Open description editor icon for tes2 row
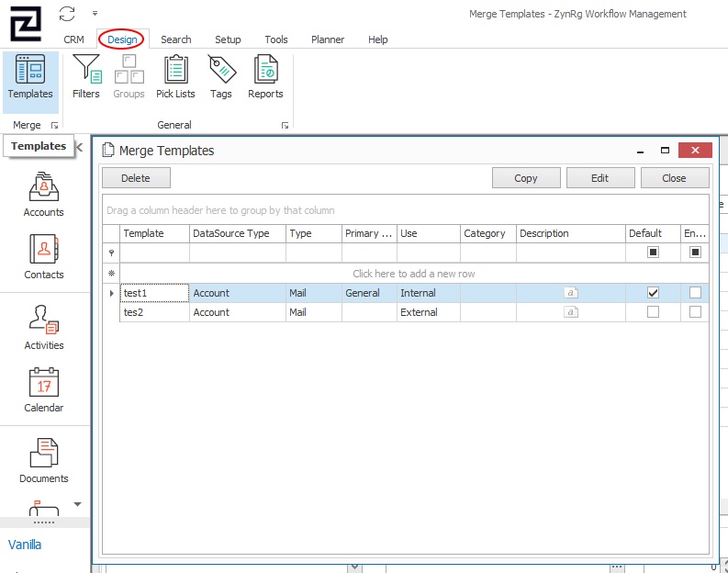Image resolution: width=728 pixels, height=573 pixels. coord(571,312)
